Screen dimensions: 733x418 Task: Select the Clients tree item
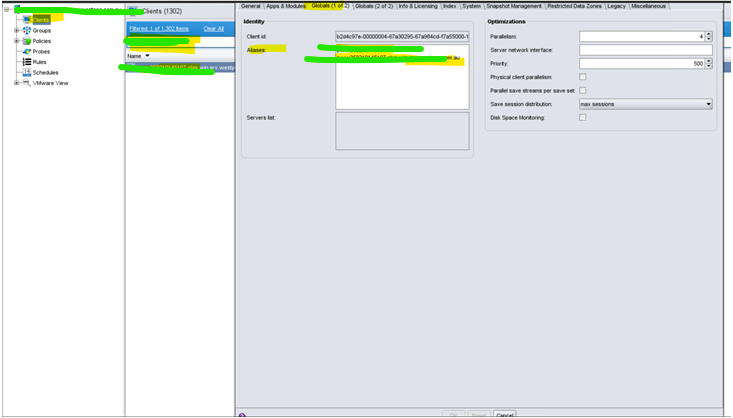[41, 20]
